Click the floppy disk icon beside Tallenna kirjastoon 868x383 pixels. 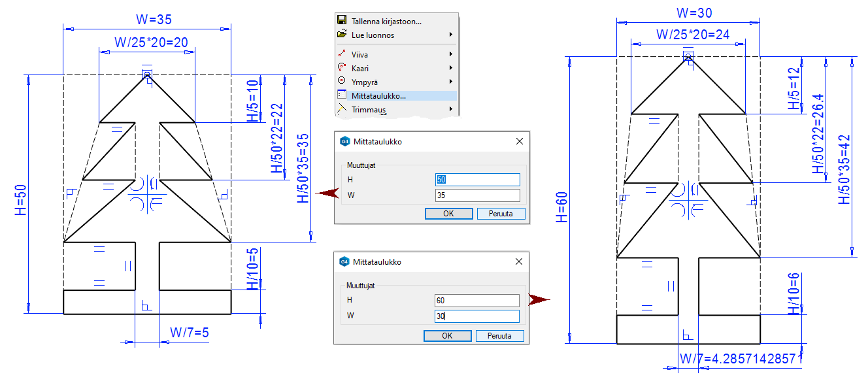click(341, 21)
